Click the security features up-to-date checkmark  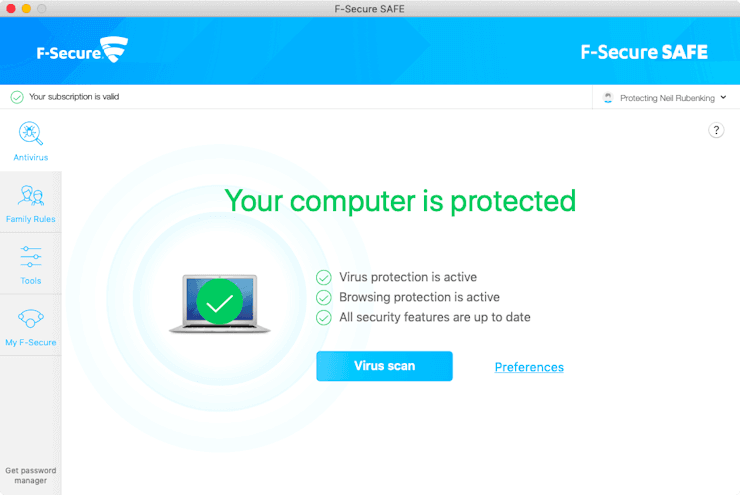[x=323, y=317]
